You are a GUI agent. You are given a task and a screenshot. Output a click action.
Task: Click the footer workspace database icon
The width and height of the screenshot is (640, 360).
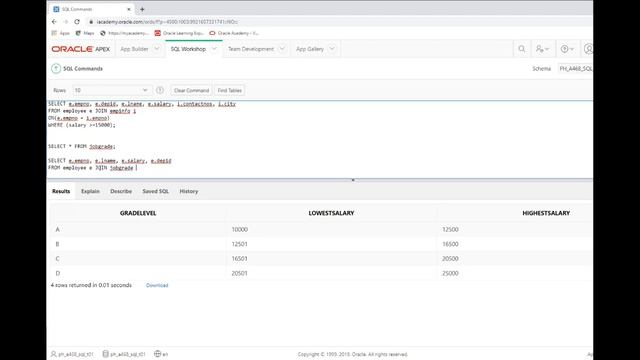tap(105, 354)
